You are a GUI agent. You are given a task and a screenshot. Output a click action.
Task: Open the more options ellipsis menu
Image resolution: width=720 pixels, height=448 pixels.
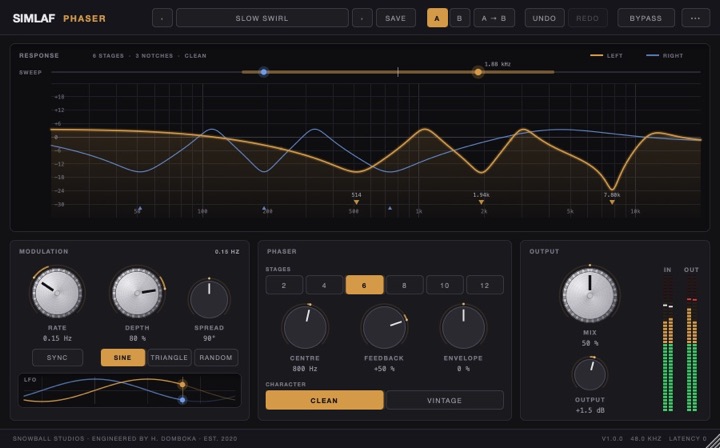(695, 18)
